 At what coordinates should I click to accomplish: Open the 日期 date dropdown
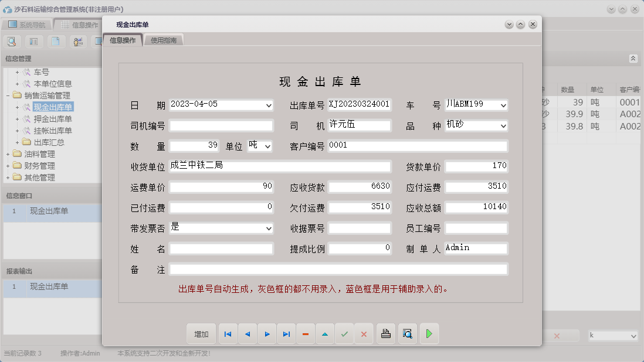269,105
